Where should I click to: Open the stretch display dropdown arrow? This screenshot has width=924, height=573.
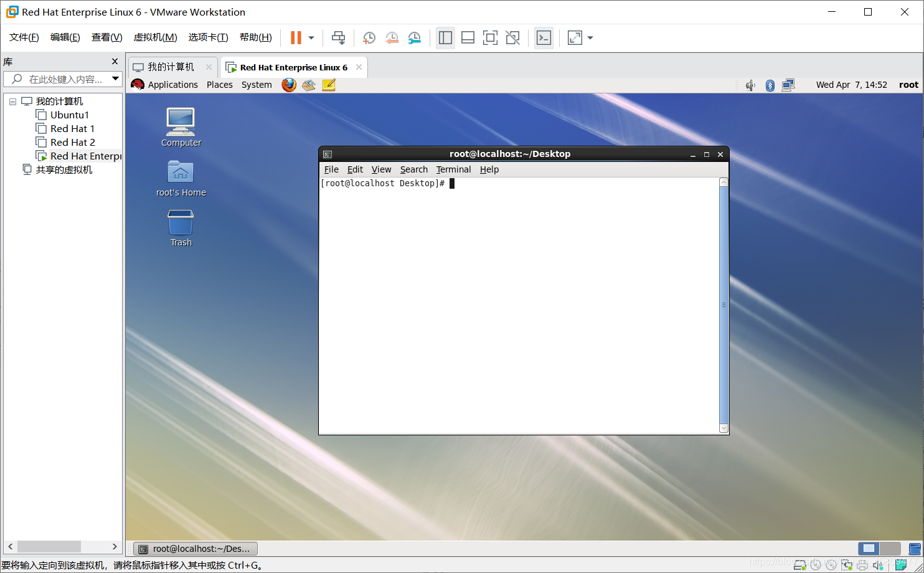(590, 38)
